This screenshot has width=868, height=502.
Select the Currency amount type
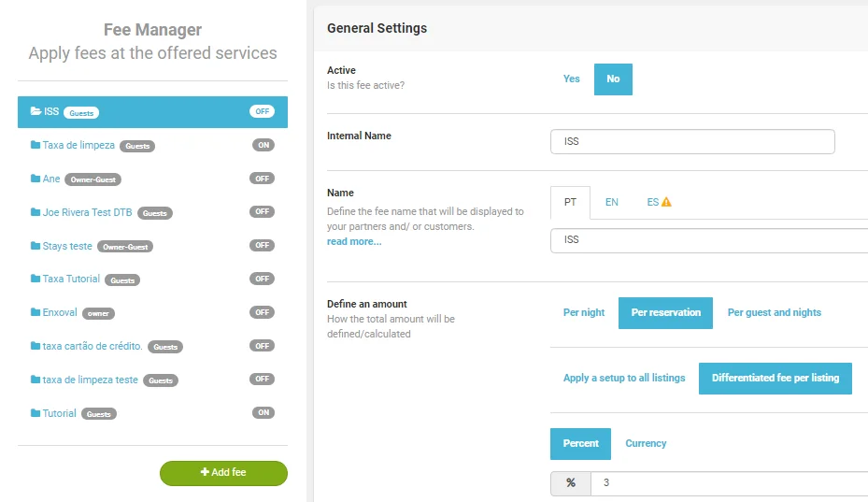(646, 444)
